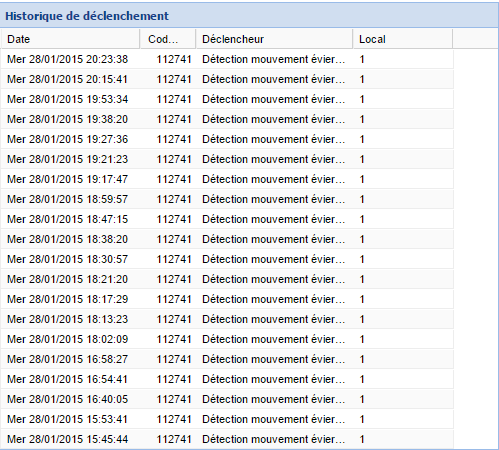Screen dimensions: 499x450
Task: Select the row dated 28/01/2015 18:02:09
Action: coord(227,339)
